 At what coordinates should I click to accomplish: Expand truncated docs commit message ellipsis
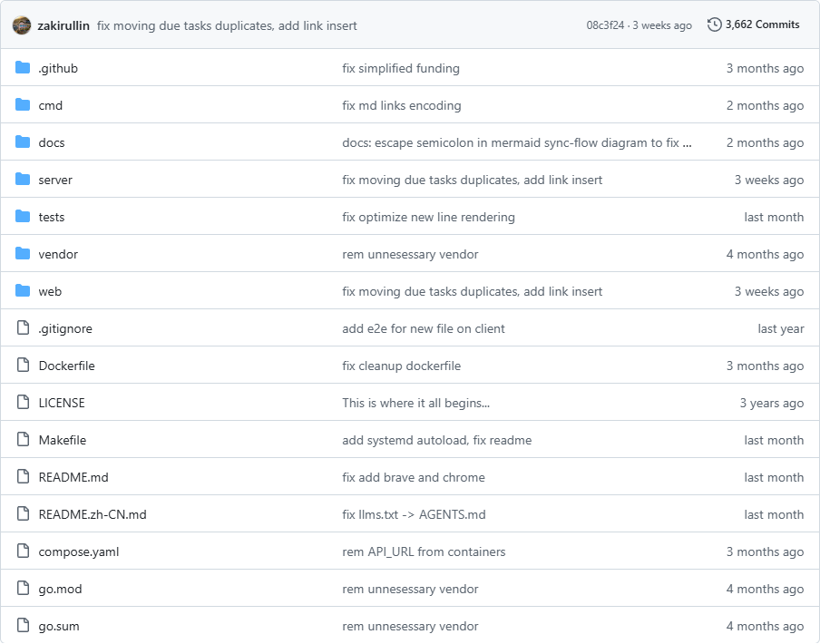[x=688, y=142]
